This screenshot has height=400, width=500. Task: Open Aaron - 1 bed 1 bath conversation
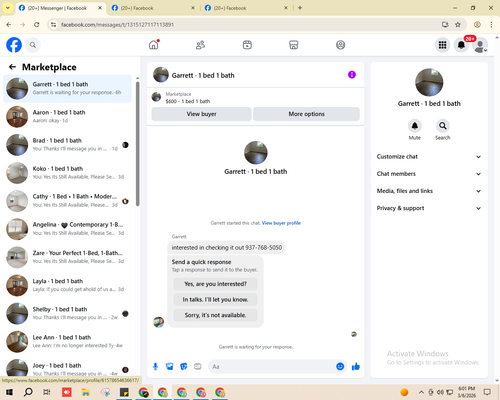(x=68, y=117)
